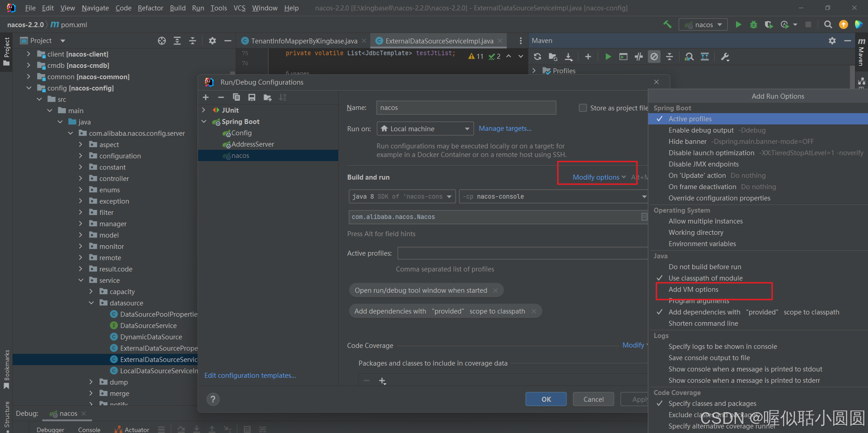The width and height of the screenshot is (868, 433).
Task: Add new run configuration in dialog
Action: 206,97
